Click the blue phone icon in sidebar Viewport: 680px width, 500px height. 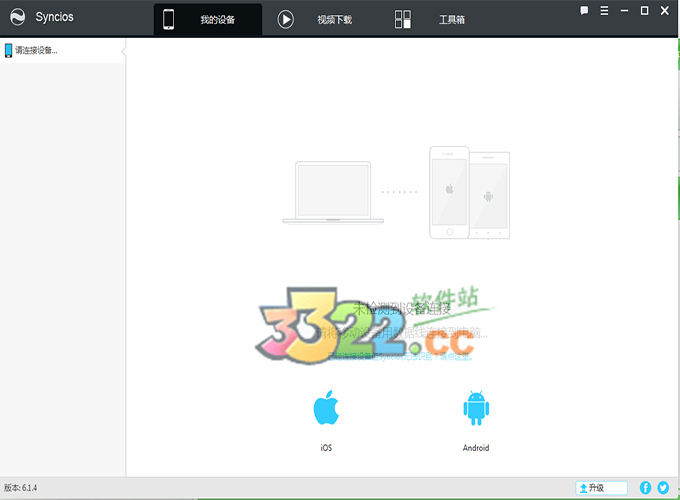click(x=8, y=51)
